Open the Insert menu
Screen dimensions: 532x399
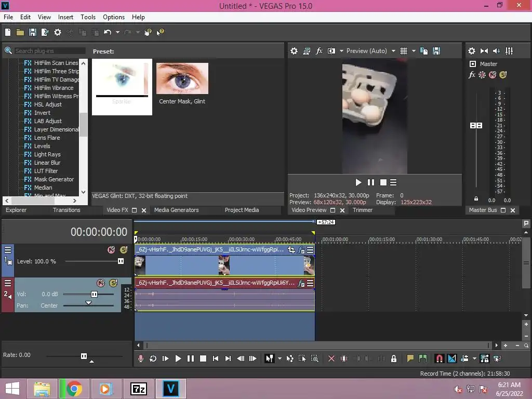click(65, 17)
